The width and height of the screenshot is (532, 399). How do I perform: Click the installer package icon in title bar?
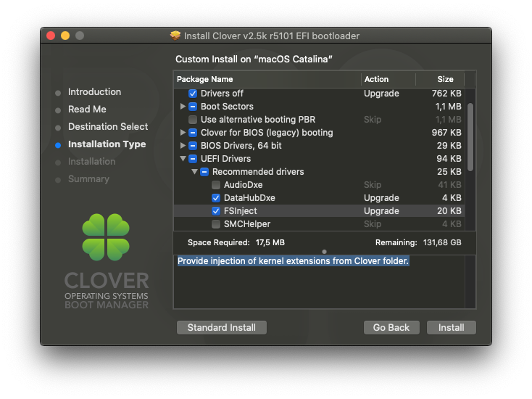[x=175, y=36]
